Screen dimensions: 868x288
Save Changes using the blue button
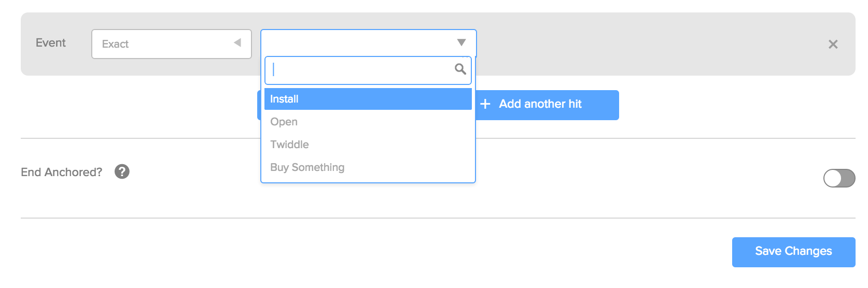[x=793, y=252]
